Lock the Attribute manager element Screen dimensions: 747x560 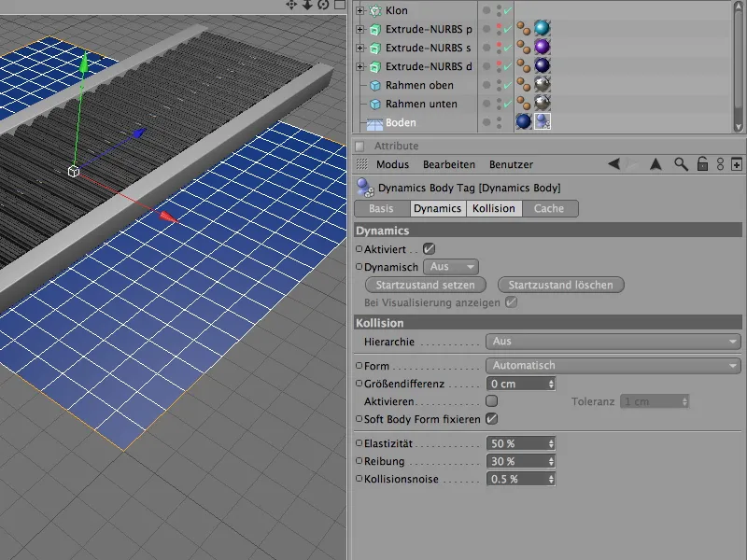coord(701,164)
